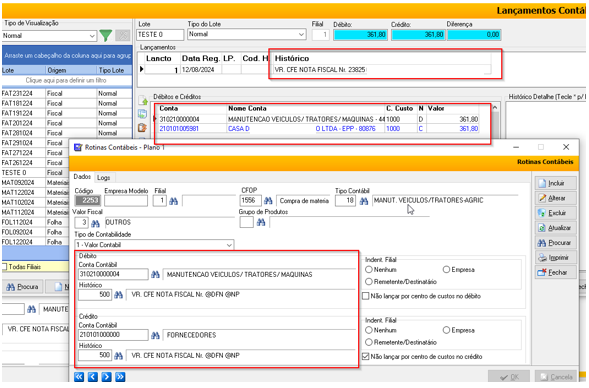
Task: Select Empresa radio in Débito Indent. Filial
Action: [x=446, y=270]
